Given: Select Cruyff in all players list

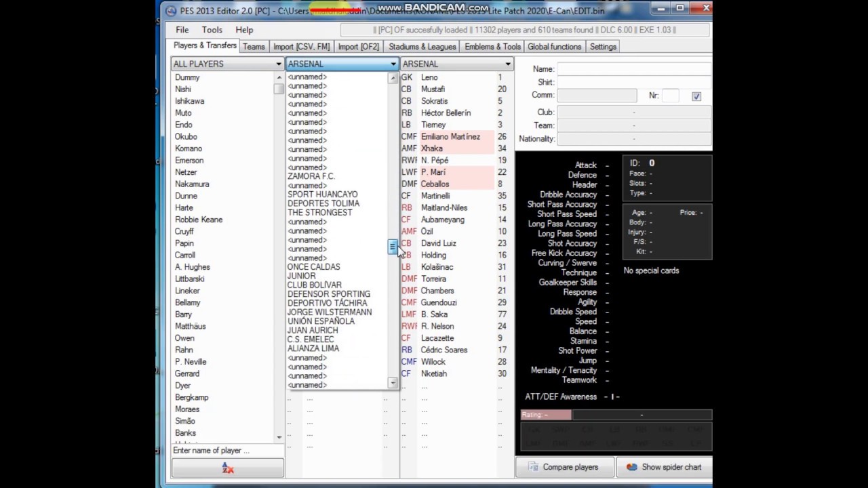Looking at the screenshot, I should (x=184, y=232).
